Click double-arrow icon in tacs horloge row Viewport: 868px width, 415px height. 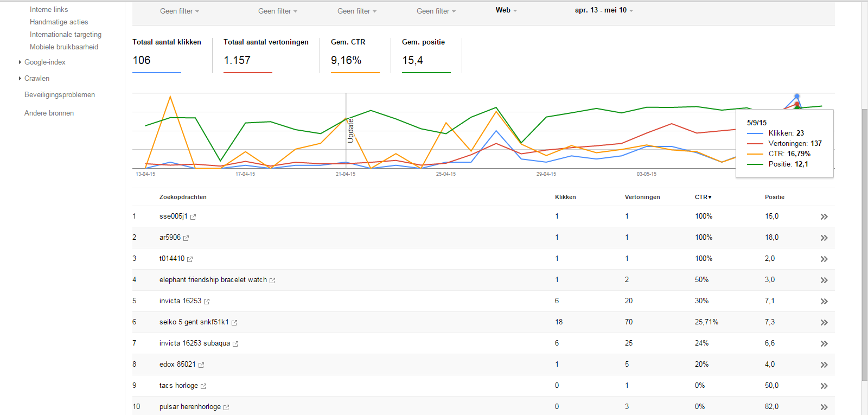(824, 386)
